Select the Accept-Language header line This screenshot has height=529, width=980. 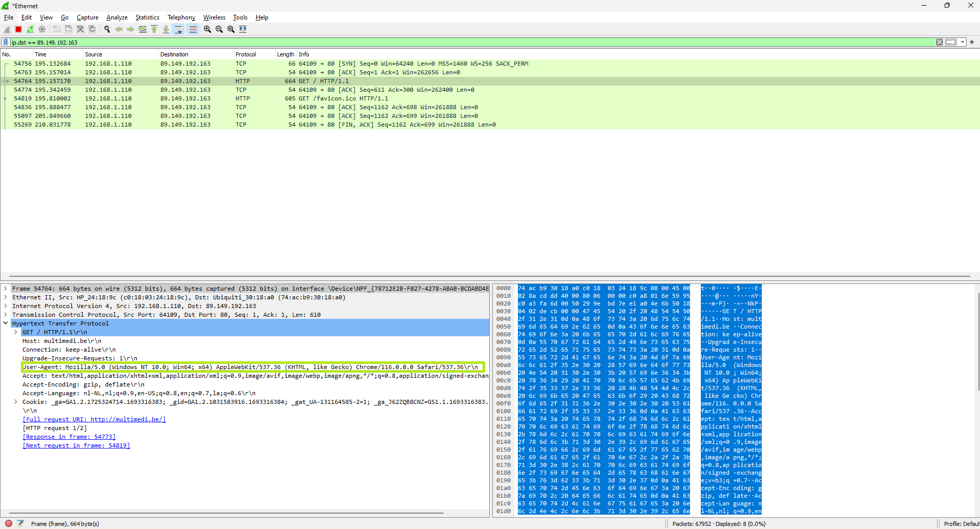[139, 393]
